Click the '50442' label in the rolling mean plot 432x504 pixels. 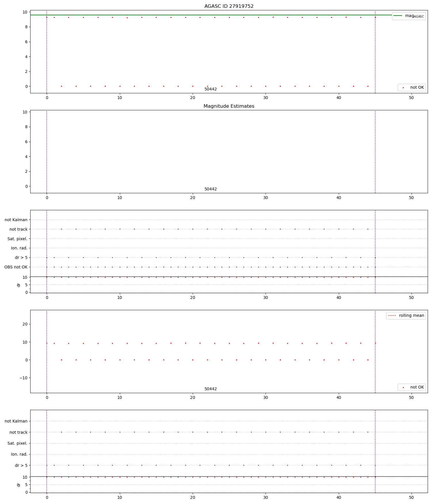pos(211,389)
